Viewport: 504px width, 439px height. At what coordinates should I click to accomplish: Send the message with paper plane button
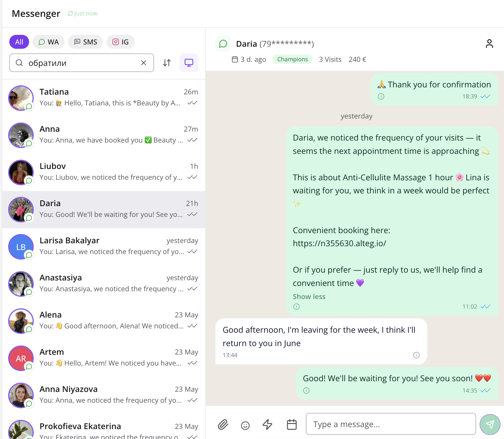point(490,424)
